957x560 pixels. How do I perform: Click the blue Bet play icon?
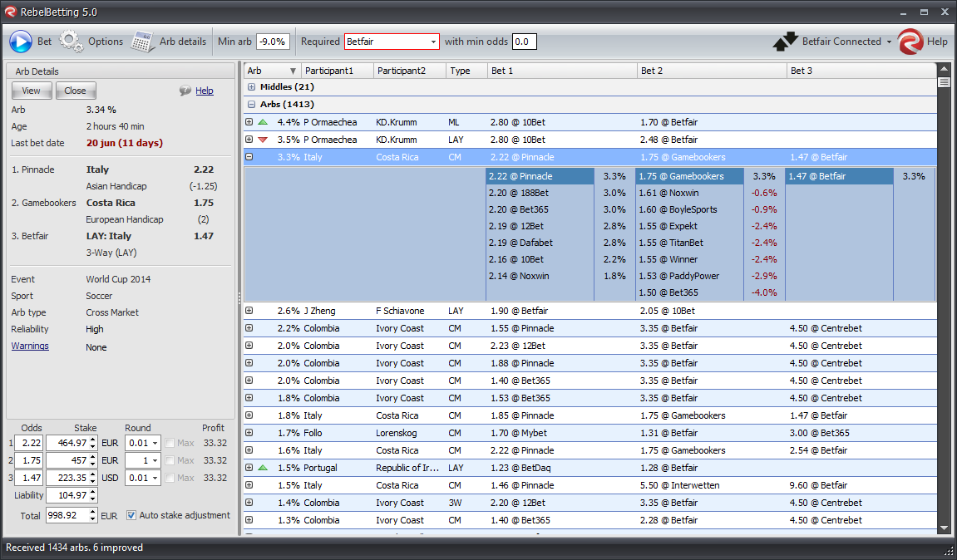point(20,42)
